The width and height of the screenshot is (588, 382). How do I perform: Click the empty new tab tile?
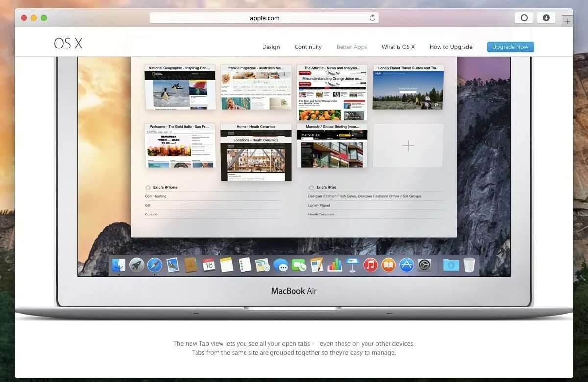[x=408, y=145]
